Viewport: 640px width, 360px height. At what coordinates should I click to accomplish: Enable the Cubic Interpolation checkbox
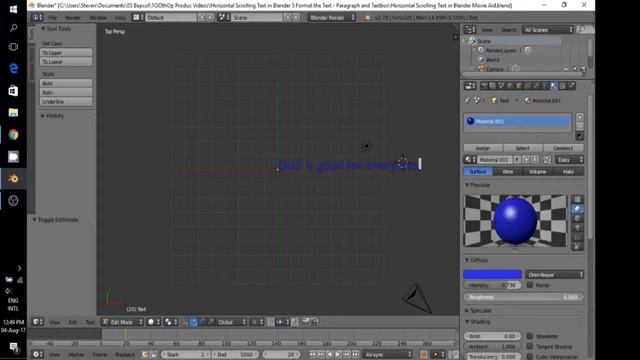[x=530, y=356]
